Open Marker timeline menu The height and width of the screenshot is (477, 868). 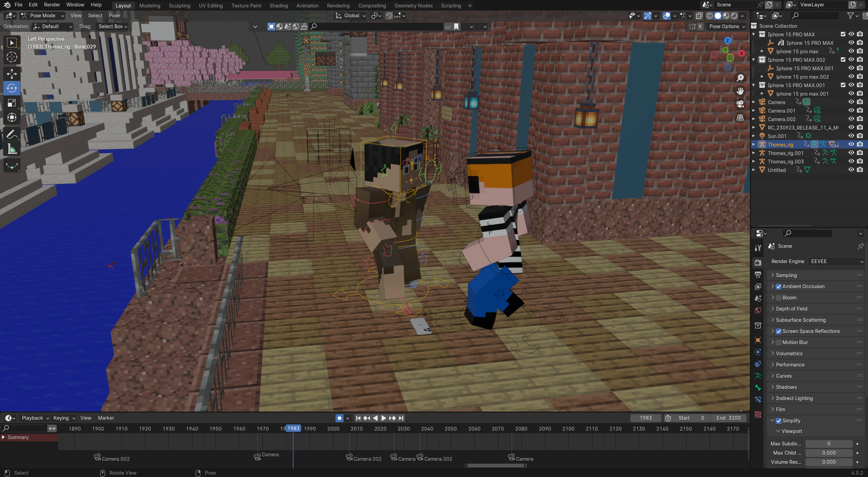(x=106, y=418)
